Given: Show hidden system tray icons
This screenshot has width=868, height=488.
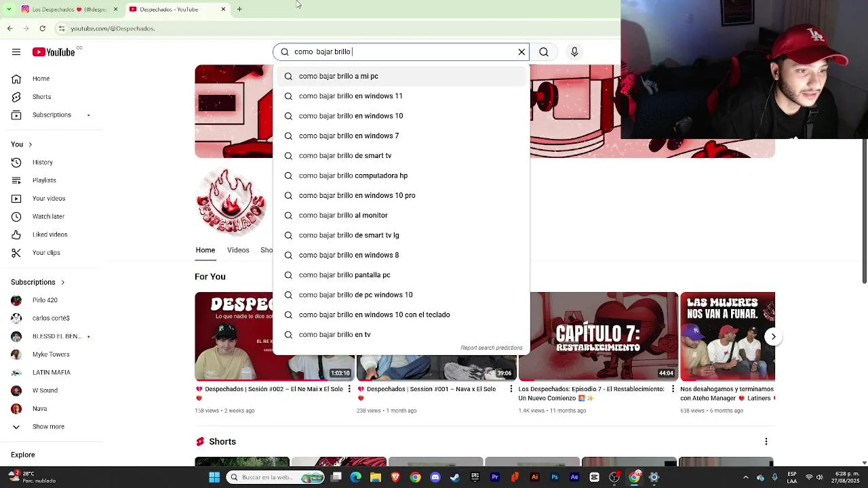Looking at the screenshot, I should tap(746, 477).
